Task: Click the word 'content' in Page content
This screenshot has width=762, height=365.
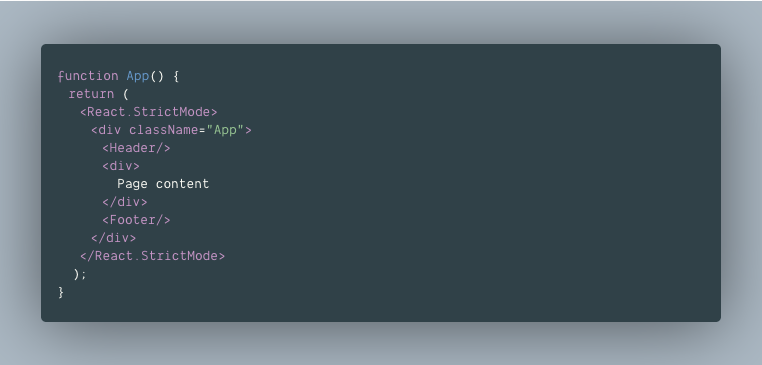Action: [x=183, y=184]
